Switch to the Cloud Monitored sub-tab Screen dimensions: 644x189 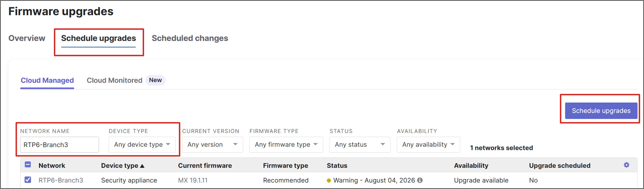click(x=114, y=80)
